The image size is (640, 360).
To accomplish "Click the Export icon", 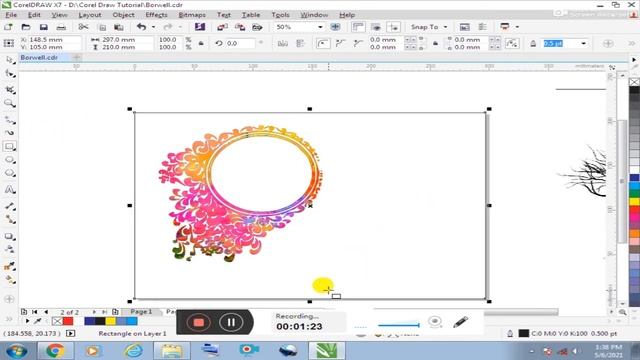I will click(240, 27).
